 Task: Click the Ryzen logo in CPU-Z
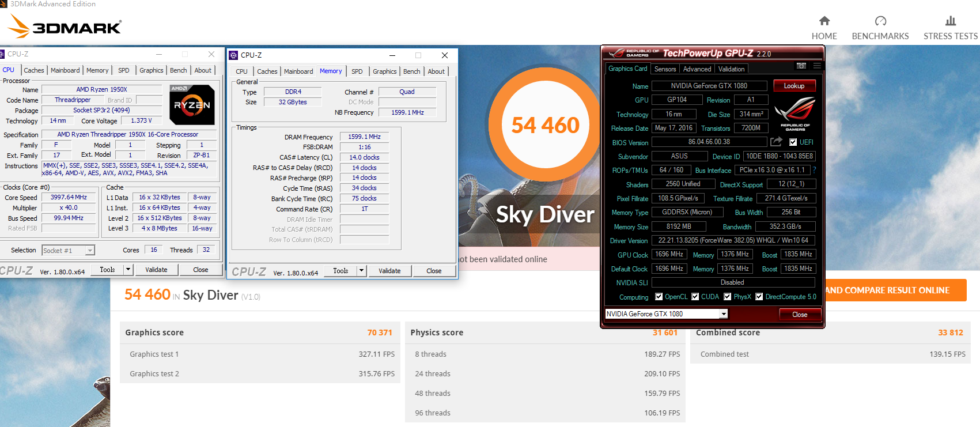(192, 105)
